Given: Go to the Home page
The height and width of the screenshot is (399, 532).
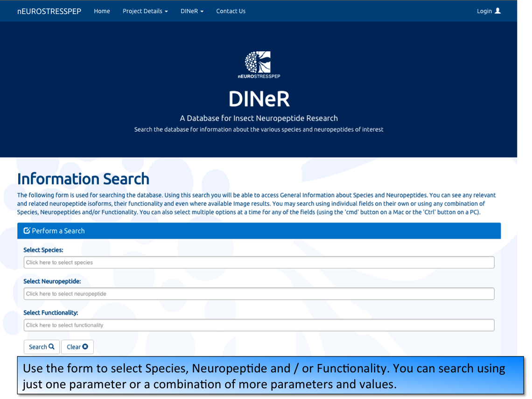Looking at the screenshot, I should pos(102,11).
